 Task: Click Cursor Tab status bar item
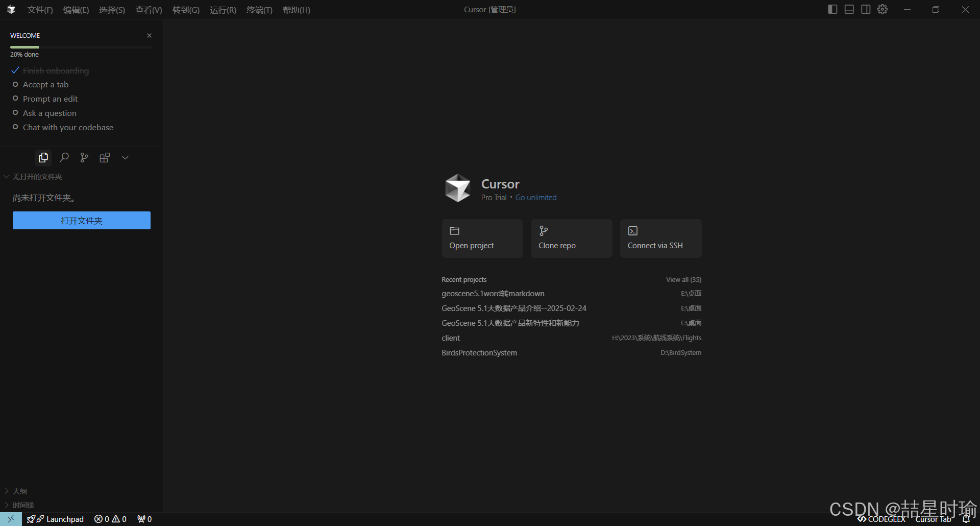tap(934, 519)
